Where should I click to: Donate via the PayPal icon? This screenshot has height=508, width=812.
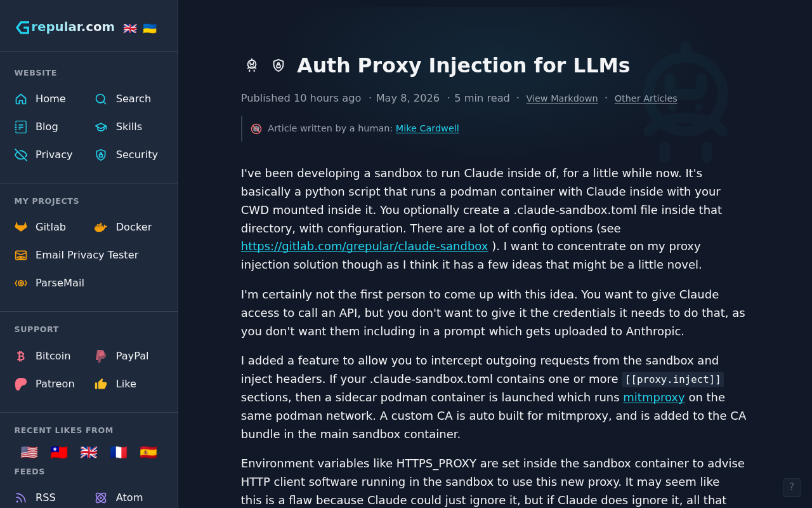coord(101,356)
